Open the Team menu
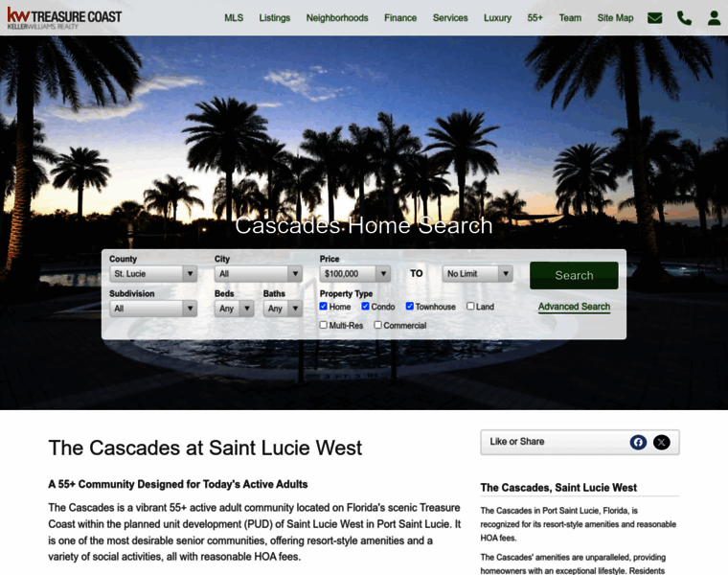The height and width of the screenshot is (575, 728). (570, 18)
